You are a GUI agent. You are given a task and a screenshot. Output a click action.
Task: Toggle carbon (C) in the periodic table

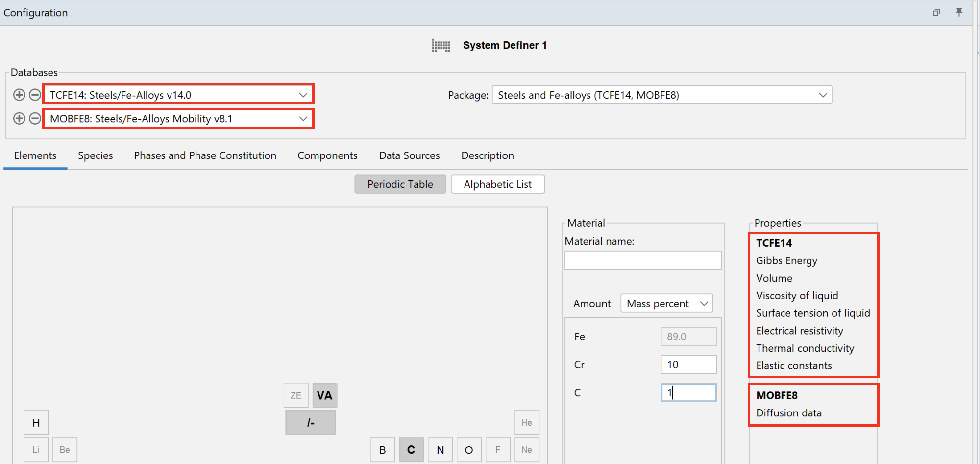[x=411, y=449]
